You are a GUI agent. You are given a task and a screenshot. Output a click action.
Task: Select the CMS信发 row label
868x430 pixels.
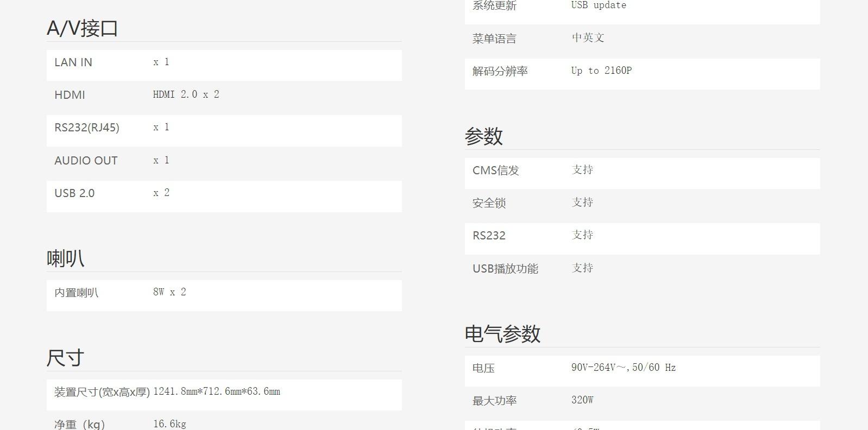click(495, 170)
